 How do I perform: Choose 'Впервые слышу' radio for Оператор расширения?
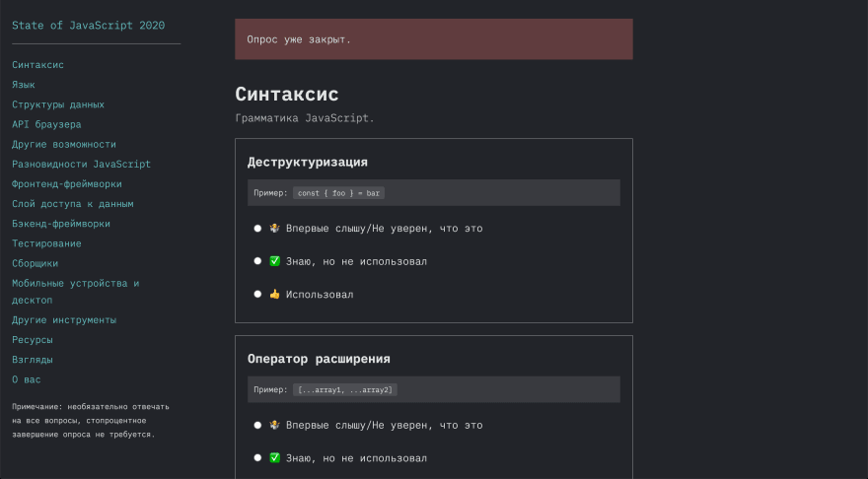pos(257,425)
